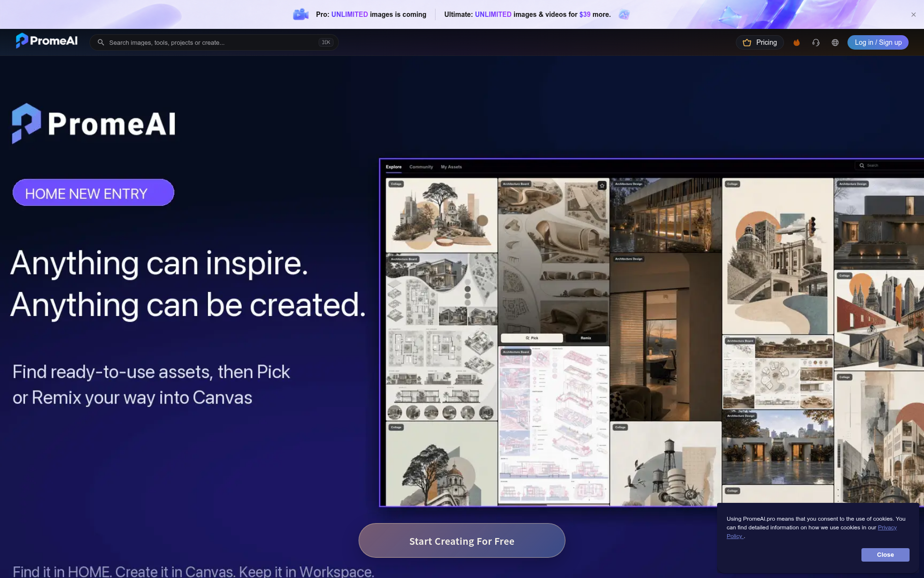This screenshot has height=578, width=924.
Task: Switch to the Explore tab
Action: click(x=393, y=167)
